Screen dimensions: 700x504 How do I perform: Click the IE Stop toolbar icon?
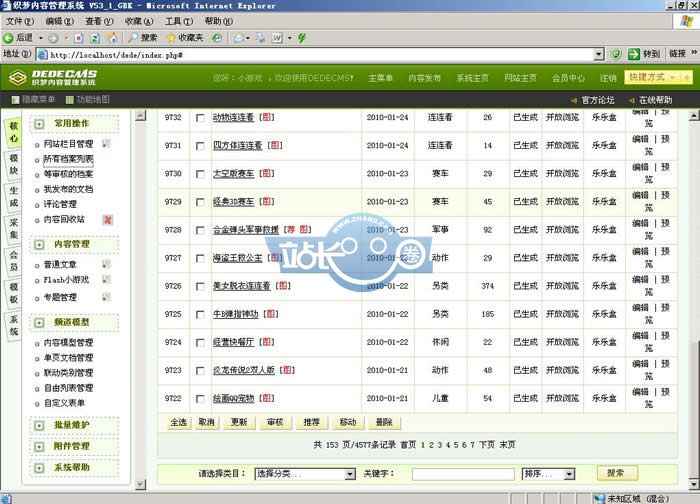(x=79, y=38)
